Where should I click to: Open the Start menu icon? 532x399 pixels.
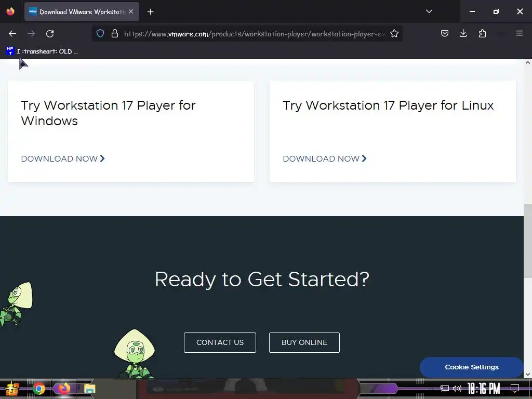[x=12, y=389]
